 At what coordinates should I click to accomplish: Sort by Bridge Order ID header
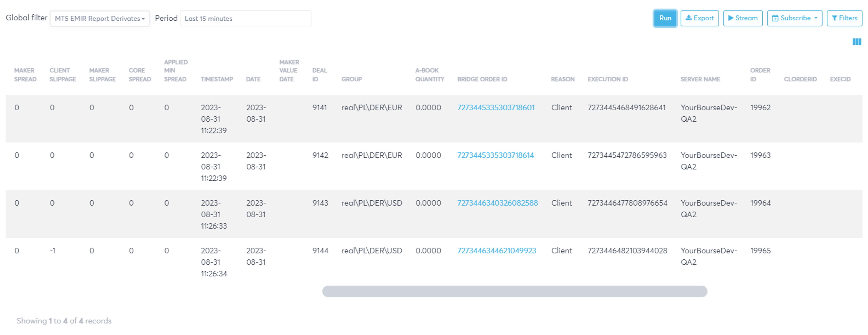[482, 79]
